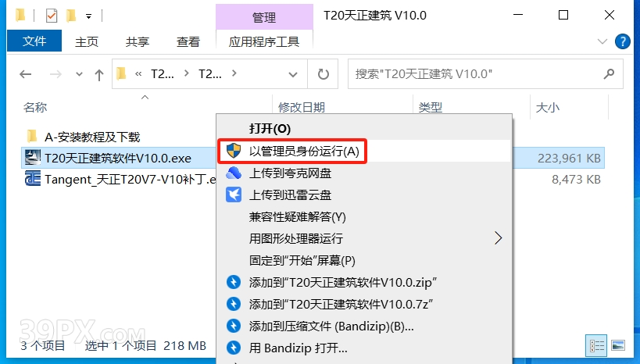The width and height of the screenshot is (640, 364).
Task: Click the Xunlei bird icon in the menu
Action: [234, 194]
